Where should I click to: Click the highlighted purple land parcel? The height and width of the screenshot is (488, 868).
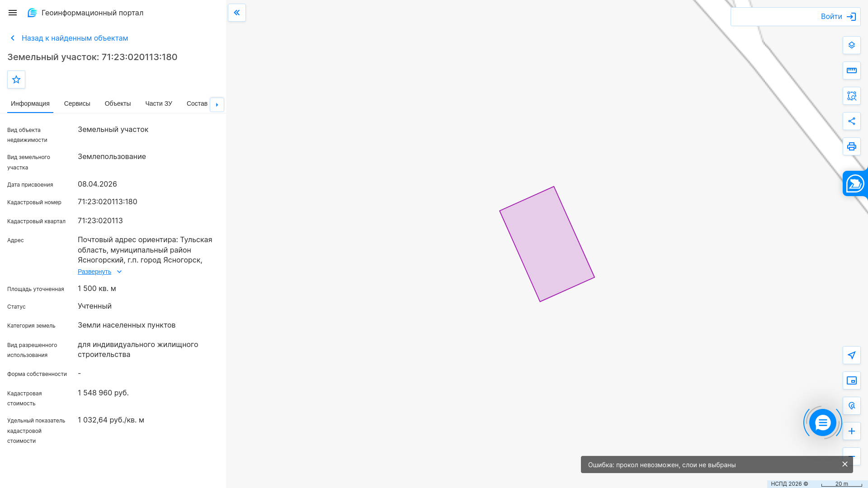click(547, 244)
